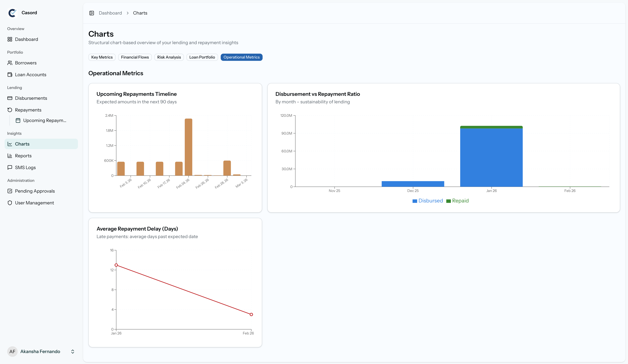The image size is (628, 364).
Task: Open Dashboard via its grid icon
Action: pos(10,39)
